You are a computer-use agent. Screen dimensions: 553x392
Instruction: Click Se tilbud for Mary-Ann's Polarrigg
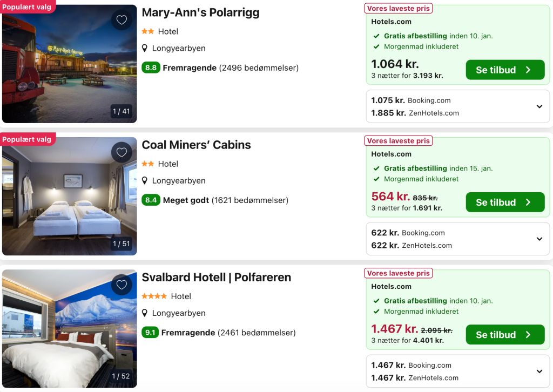pyautogui.click(x=505, y=70)
